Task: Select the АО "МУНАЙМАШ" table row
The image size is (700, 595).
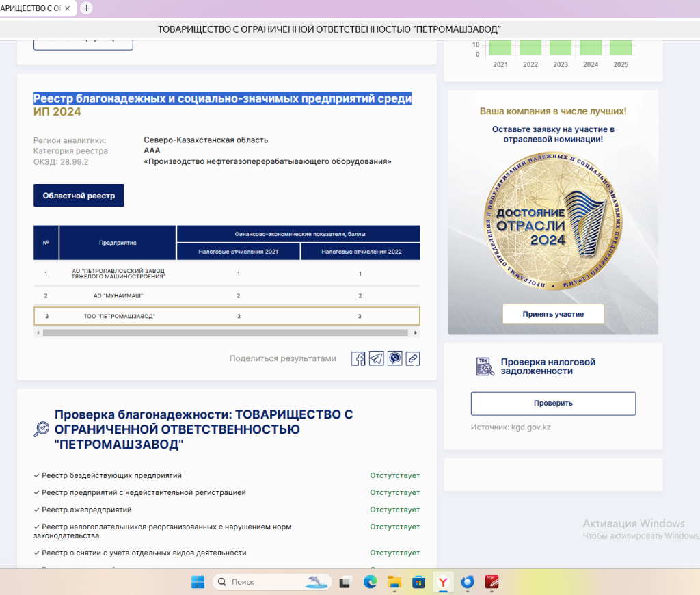Action: (x=227, y=295)
